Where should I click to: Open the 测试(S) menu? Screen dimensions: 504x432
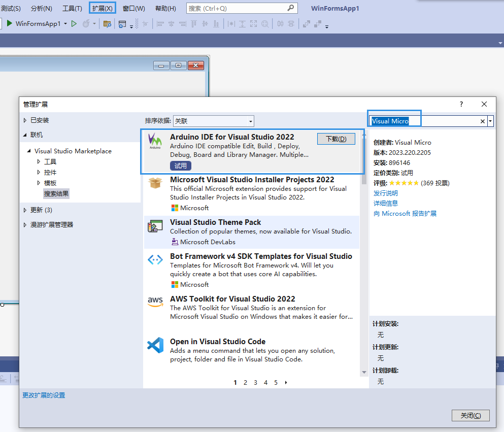point(11,8)
